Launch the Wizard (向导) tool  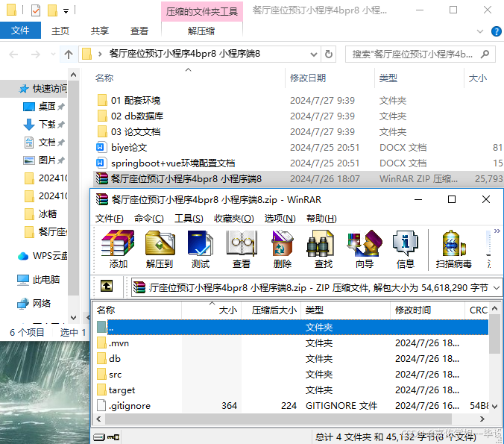coord(365,249)
